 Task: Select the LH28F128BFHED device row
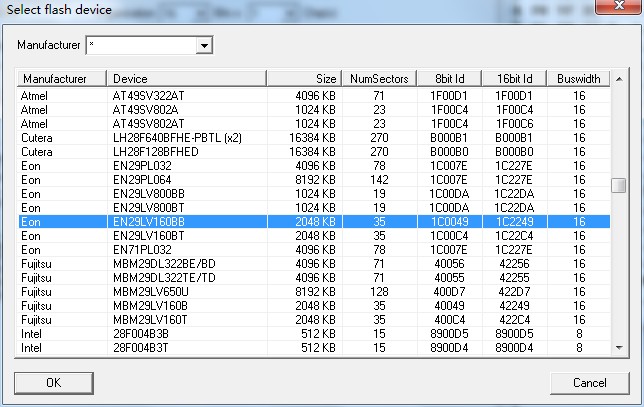314,152
